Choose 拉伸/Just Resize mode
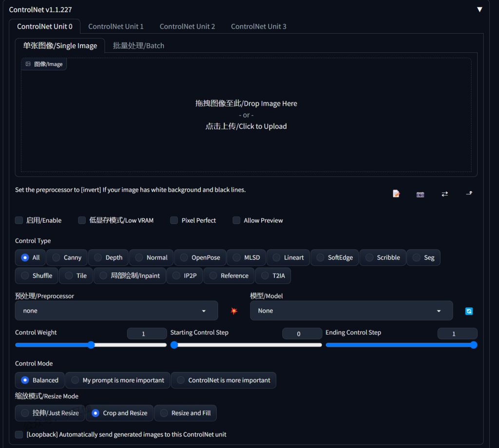Viewport: 499px width, 448px height. click(x=50, y=413)
